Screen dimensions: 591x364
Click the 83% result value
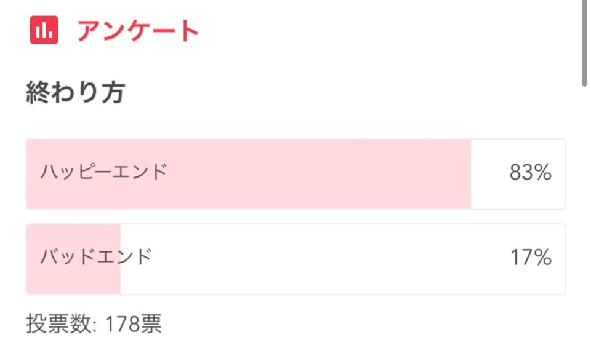click(x=531, y=172)
